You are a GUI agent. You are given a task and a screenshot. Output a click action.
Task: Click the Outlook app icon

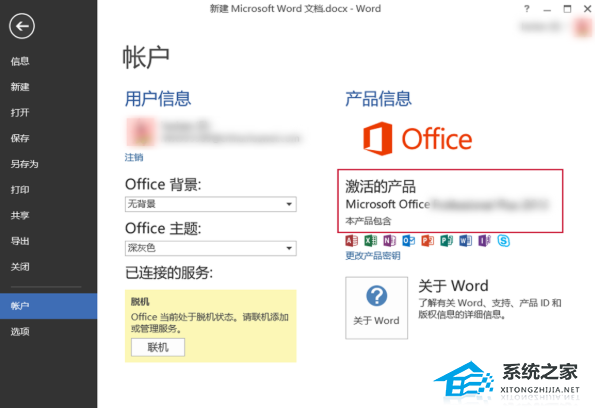(408, 241)
